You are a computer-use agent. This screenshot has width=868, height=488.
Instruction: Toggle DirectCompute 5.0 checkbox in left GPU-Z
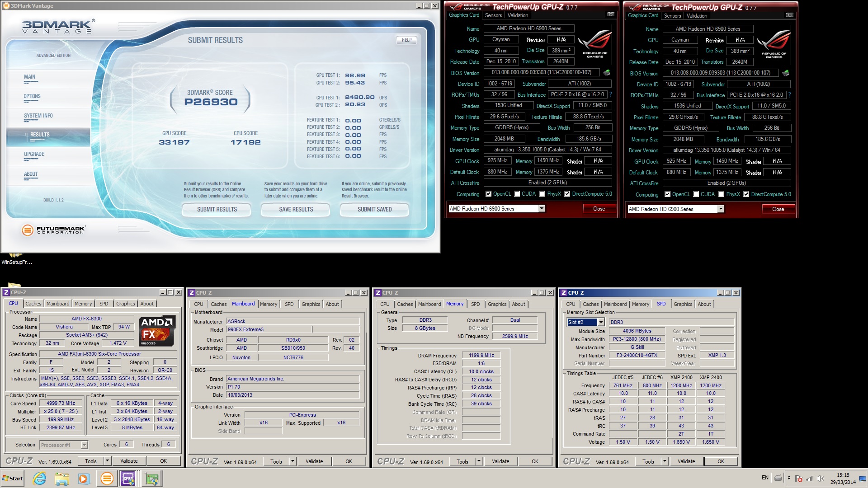click(567, 194)
